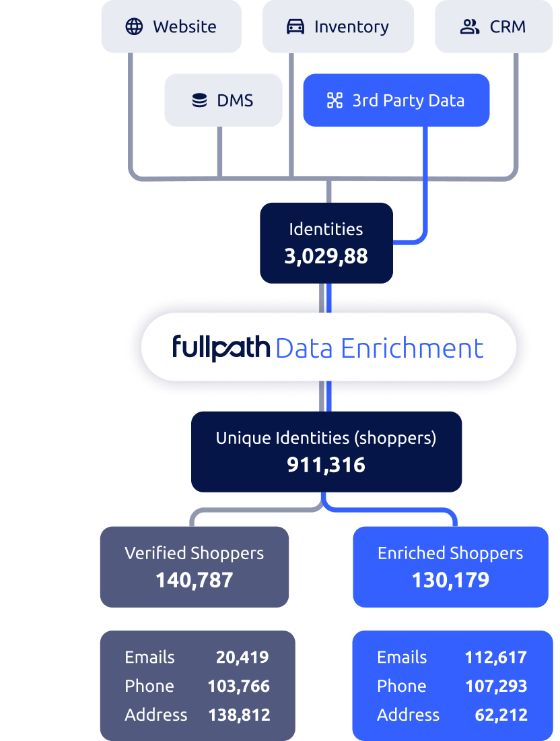
Task: Click the DMS box
Action: coord(223,100)
